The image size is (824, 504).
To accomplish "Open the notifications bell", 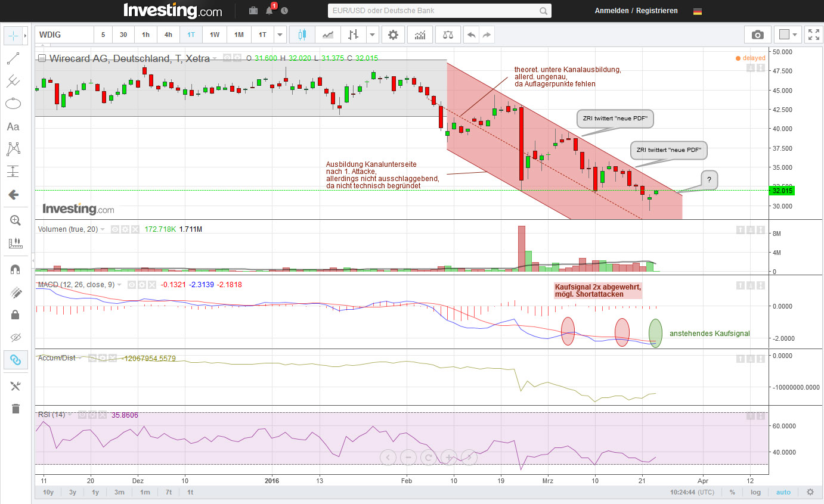I will [x=269, y=10].
